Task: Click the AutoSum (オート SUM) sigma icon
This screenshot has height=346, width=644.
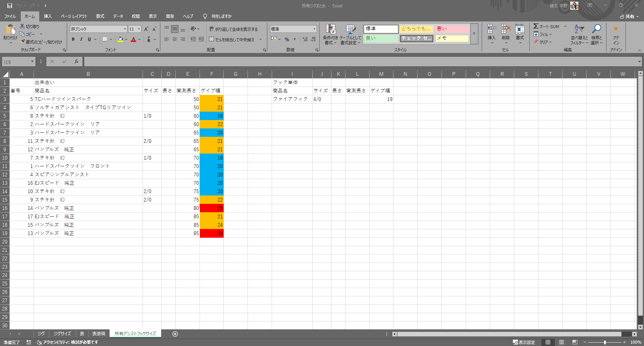Action: (x=536, y=26)
